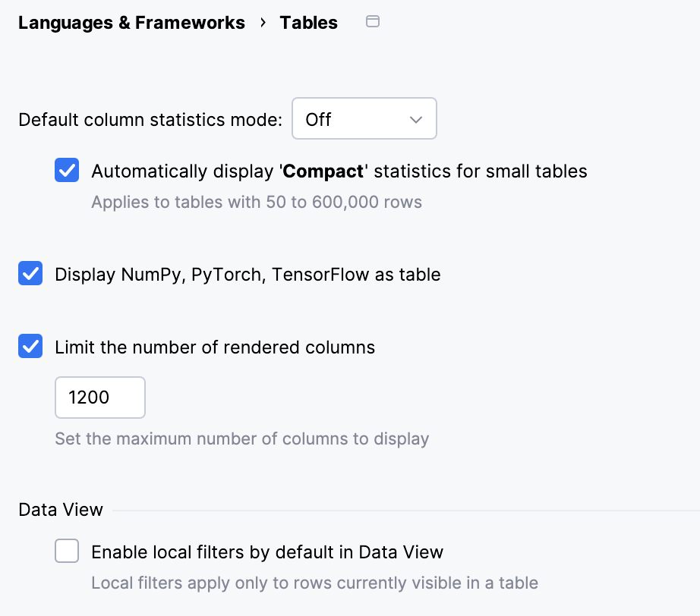Disable the Display NumPy, PyTorch, TensorFlow checkbox
This screenshot has width=700, height=616.
click(30, 274)
